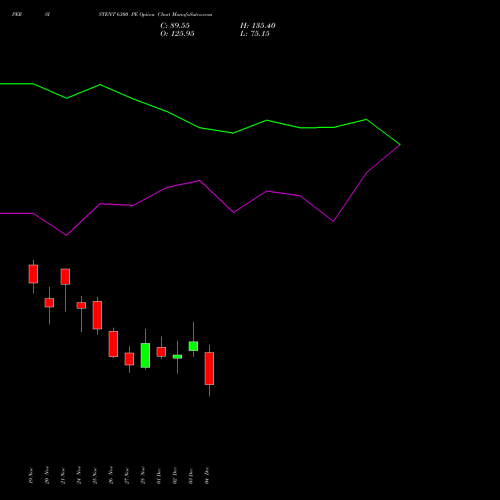Select the 20 Nov date label
Screen dimensions: 500x500
47,475
